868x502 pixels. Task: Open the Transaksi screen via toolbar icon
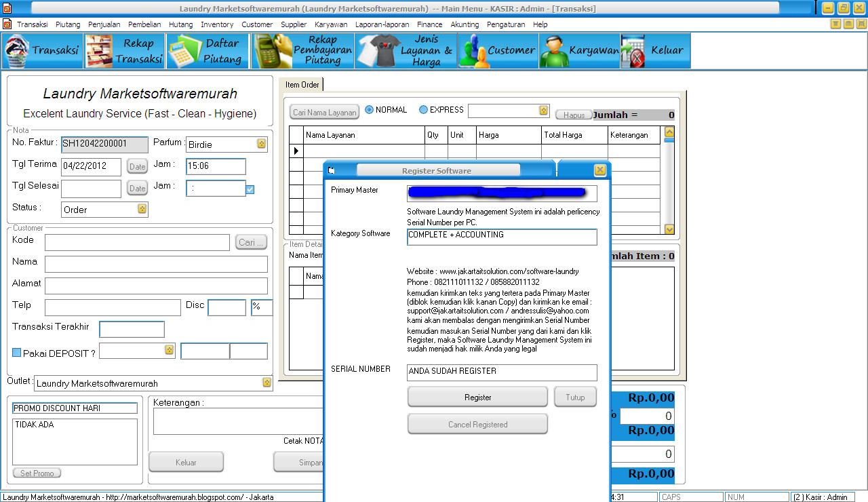[x=42, y=50]
